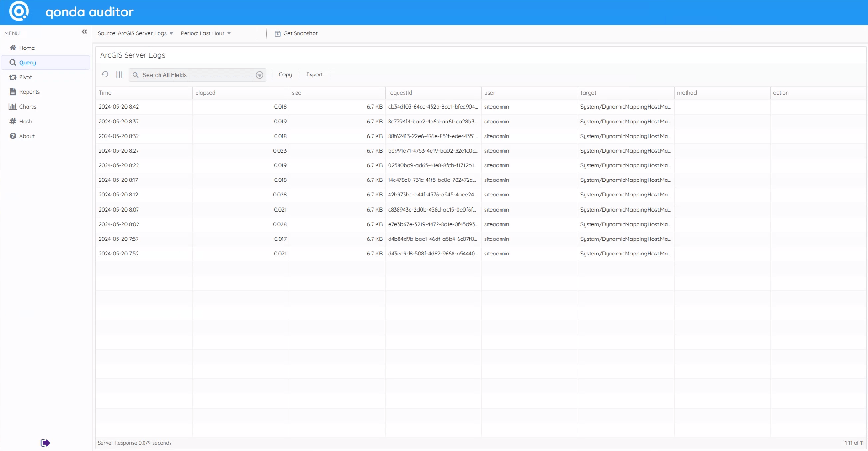
Task: Click the refresh icon in logs toolbar
Action: [x=105, y=74]
